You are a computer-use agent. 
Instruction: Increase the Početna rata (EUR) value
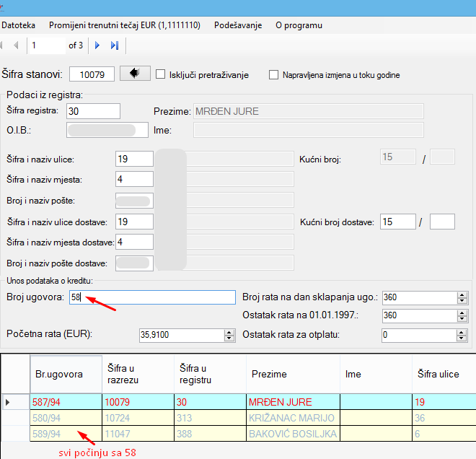pos(230,332)
